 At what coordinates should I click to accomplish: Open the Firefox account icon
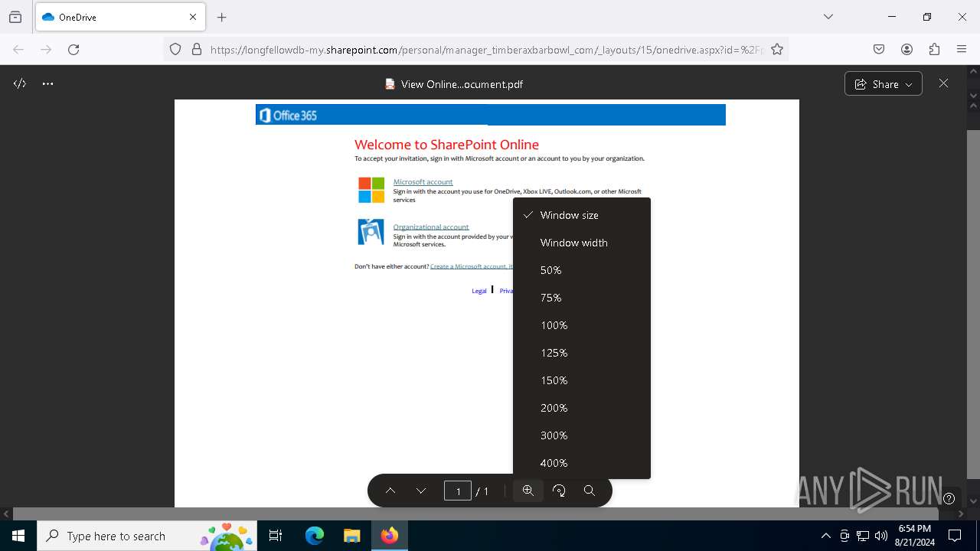point(906,50)
